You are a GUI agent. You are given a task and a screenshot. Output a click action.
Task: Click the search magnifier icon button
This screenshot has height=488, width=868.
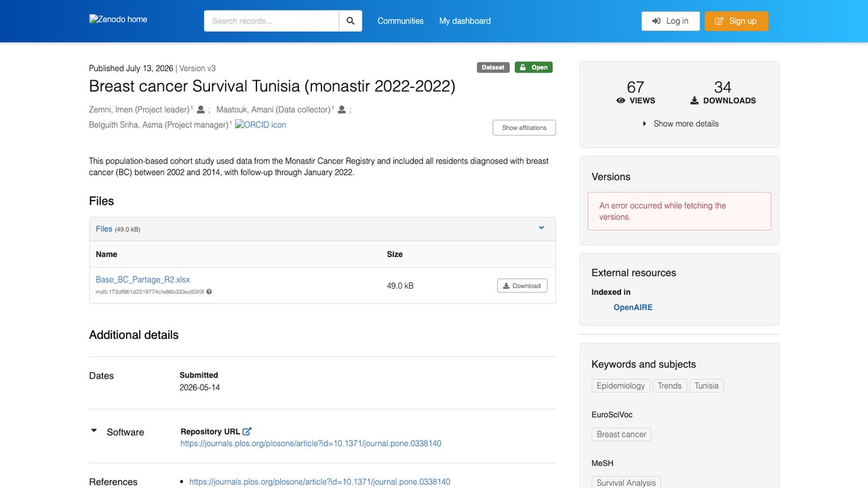(351, 21)
